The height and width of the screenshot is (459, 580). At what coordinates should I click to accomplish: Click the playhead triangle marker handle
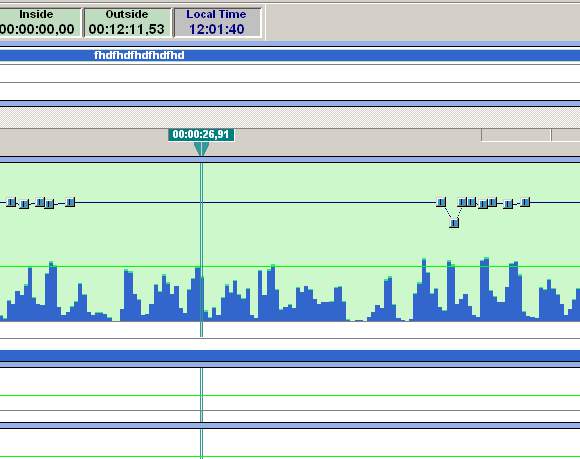pyautogui.click(x=201, y=149)
